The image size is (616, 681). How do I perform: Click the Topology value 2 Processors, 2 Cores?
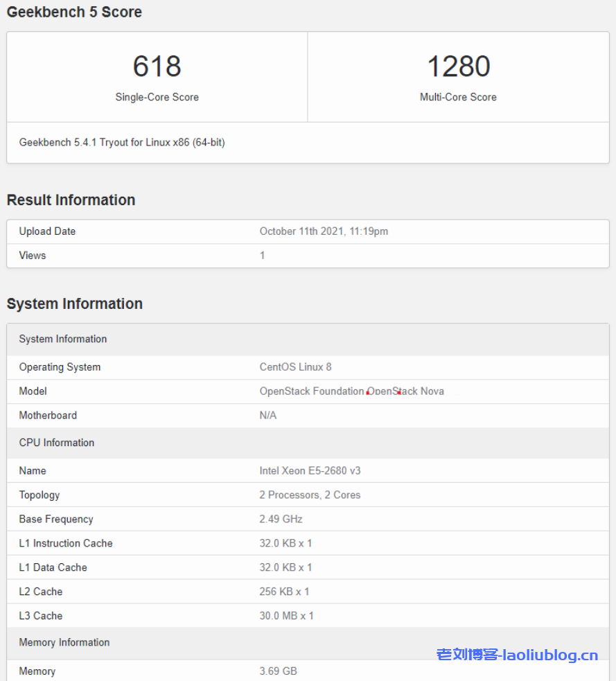(x=310, y=495)
